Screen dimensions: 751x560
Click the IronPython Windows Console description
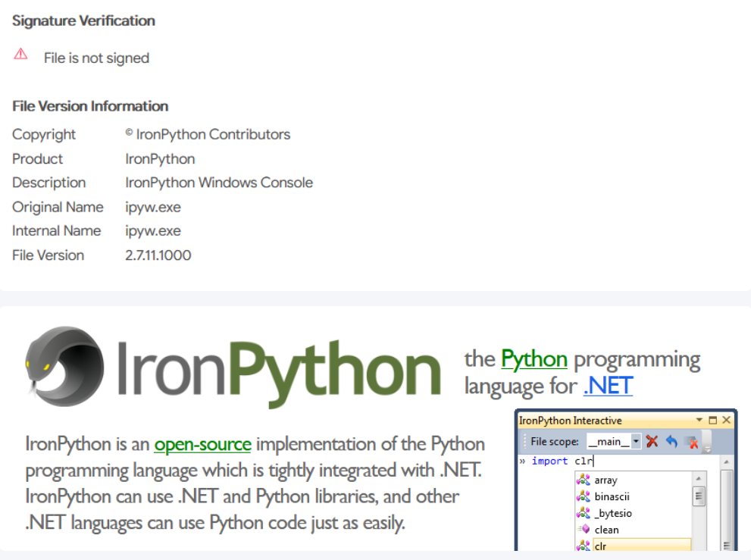pyautogui.click(x=219, y=183)
